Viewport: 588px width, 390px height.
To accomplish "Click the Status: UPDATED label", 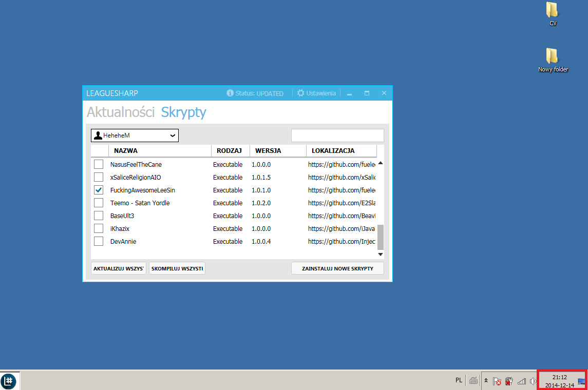I will point(259,93).
